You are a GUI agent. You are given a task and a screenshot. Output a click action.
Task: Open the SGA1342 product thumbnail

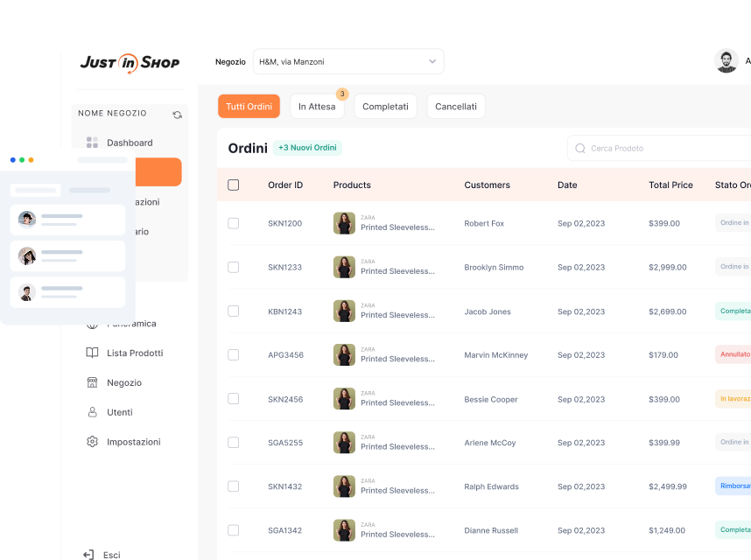point(344,530)
